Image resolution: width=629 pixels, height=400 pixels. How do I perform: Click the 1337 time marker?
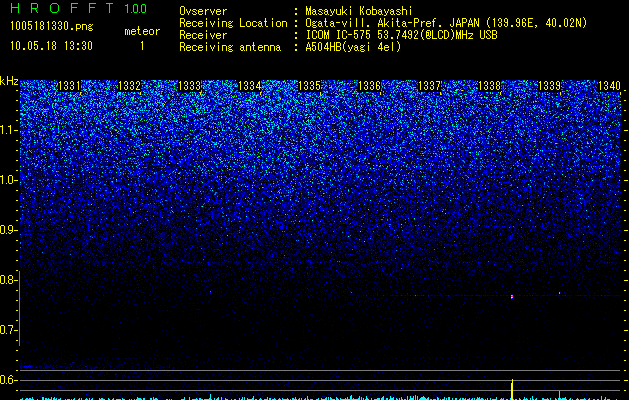[430, 86]
